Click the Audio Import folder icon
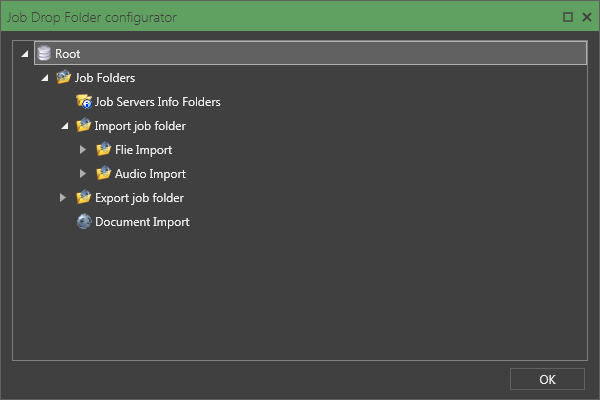The height and width of the screenshot is (400, 600). pyautogui.click(x=103, y=173)
